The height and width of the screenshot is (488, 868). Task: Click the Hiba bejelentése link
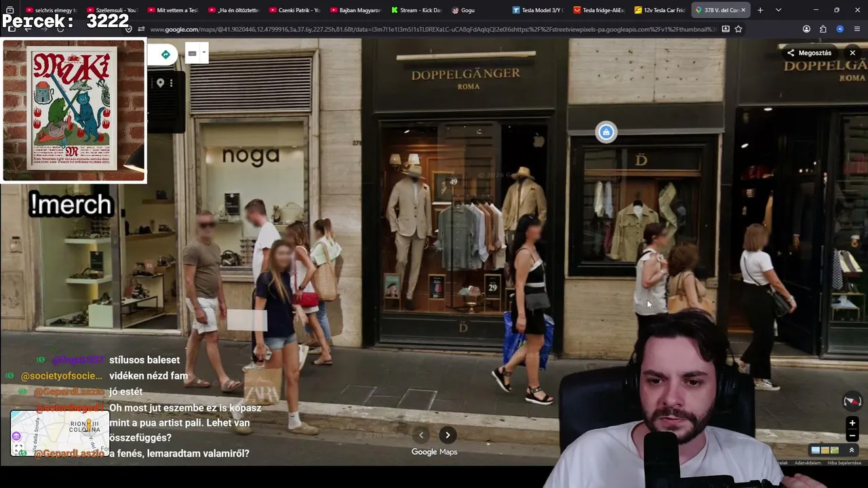(844, 463)
